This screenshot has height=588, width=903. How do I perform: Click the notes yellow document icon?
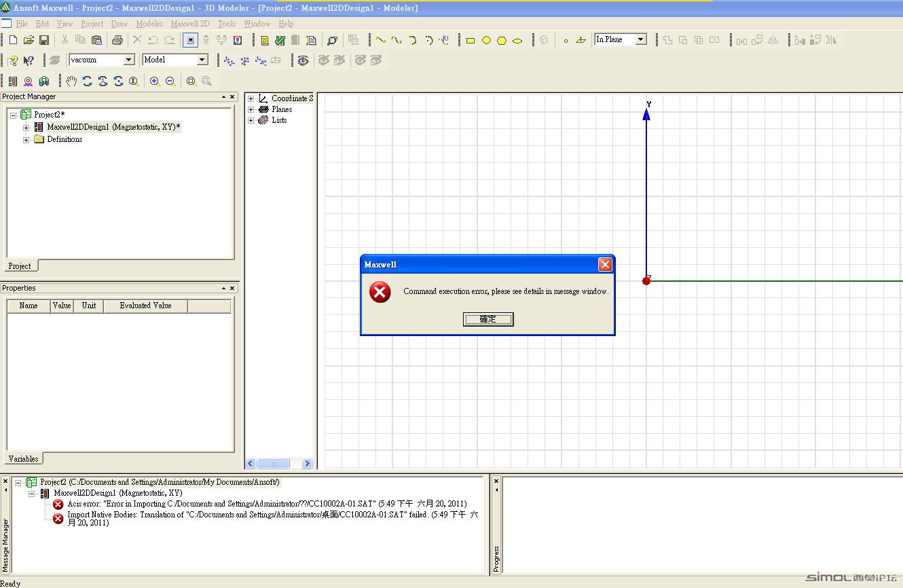point(264,40)
